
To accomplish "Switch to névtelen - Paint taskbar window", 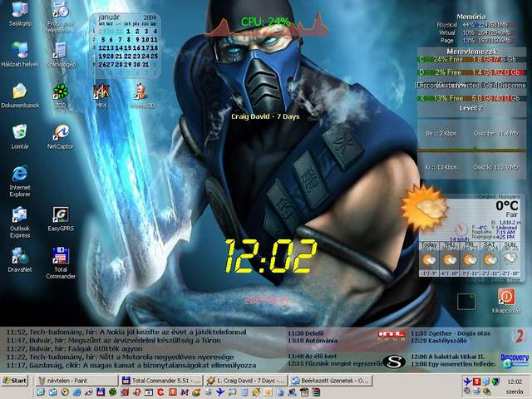I will (76, 381).
